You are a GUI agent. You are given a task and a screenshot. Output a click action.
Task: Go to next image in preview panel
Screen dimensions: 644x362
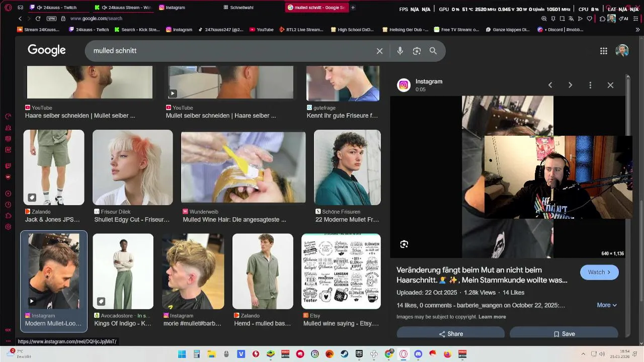[570, 85]
